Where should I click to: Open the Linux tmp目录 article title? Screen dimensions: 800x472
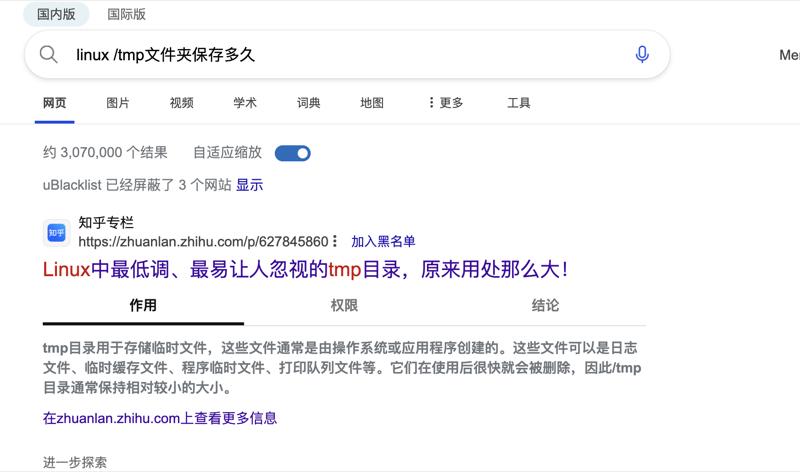pos(305,269)
